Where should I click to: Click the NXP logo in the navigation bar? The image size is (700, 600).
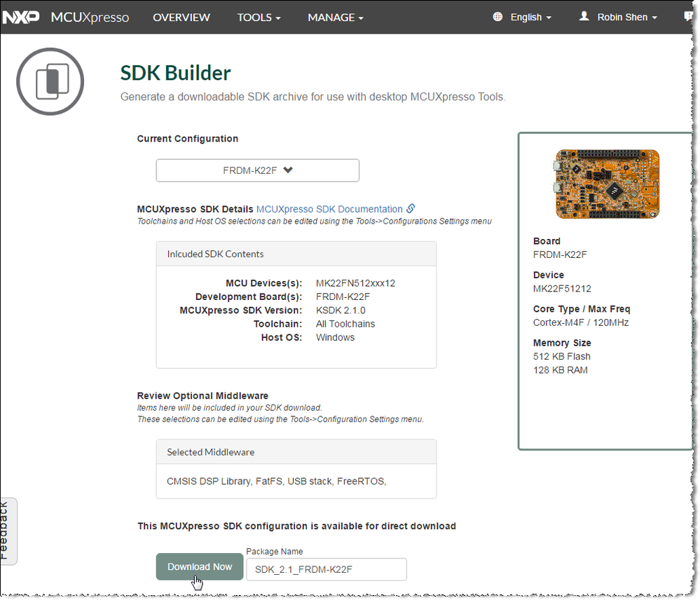click(20, 17)
